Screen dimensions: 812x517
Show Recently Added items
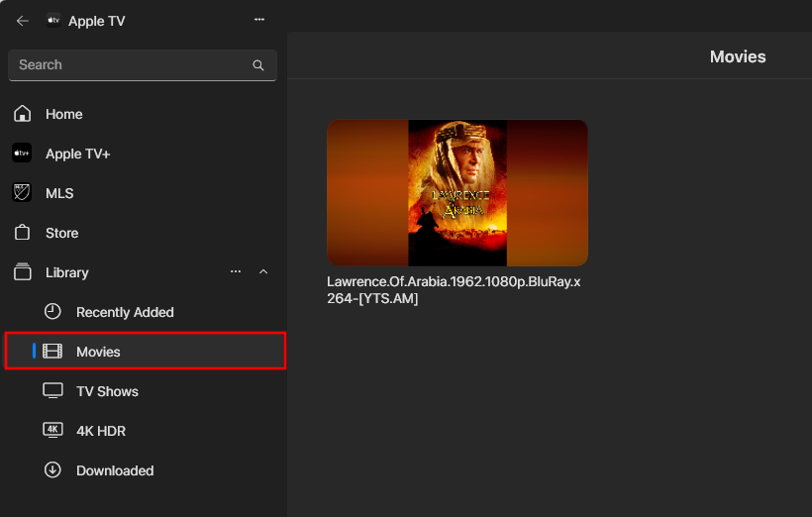124,312
